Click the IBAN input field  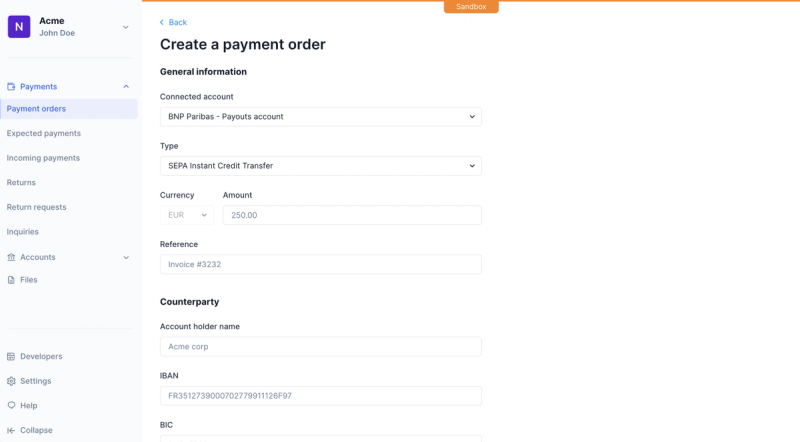coord(321,396)
